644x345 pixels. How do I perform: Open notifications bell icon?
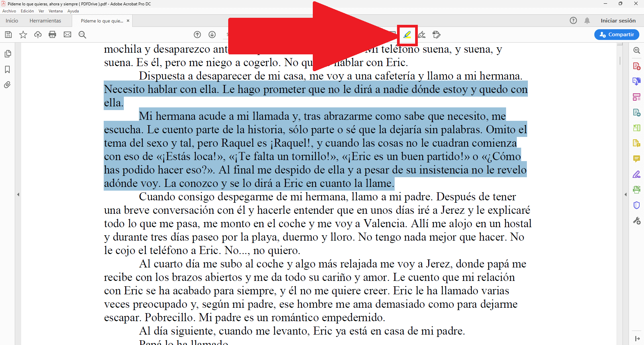click(587, 20)
